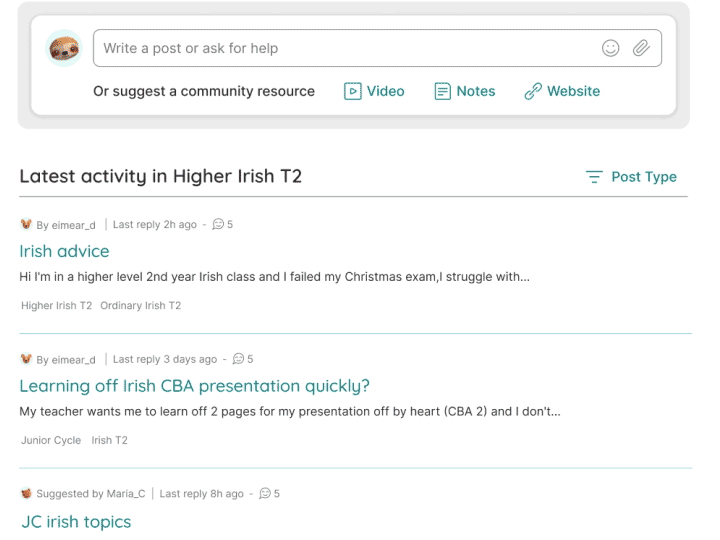Click the 'Irish T2' tag under CBA post
The height and width of the screenshot is (540, 720).
click(109, 440)
